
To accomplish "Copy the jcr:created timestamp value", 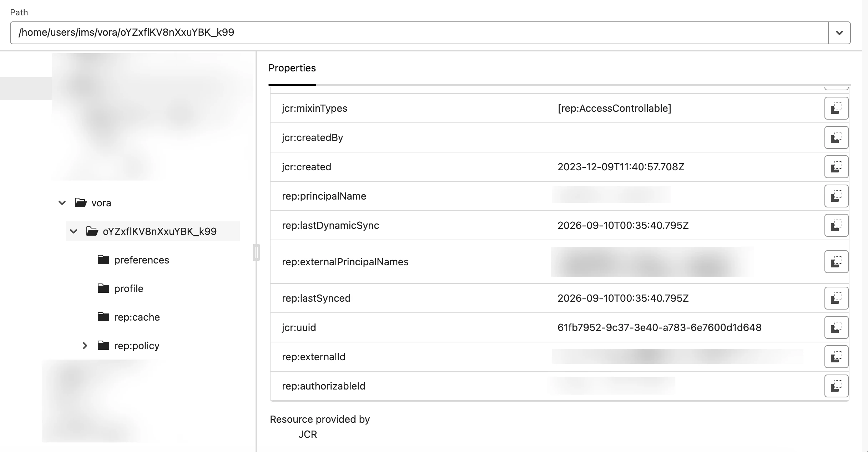I will [x=836, y=167].
